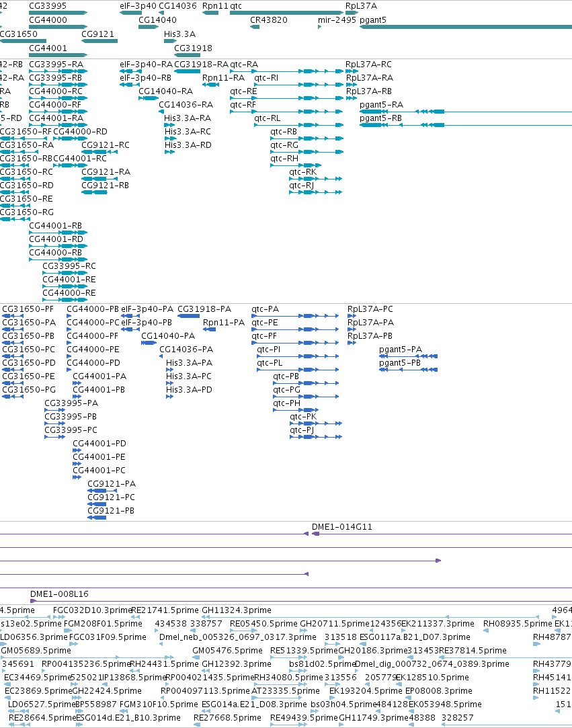Image resolution: width=572 pixels, height=728 pixels.
Task: Click the RpL37A gene label
Action: pos(361,6)
